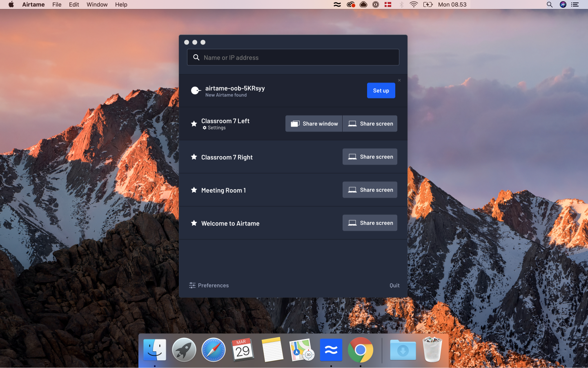Toggle favorite star for Welcome to Airtame

pos(194,223)
